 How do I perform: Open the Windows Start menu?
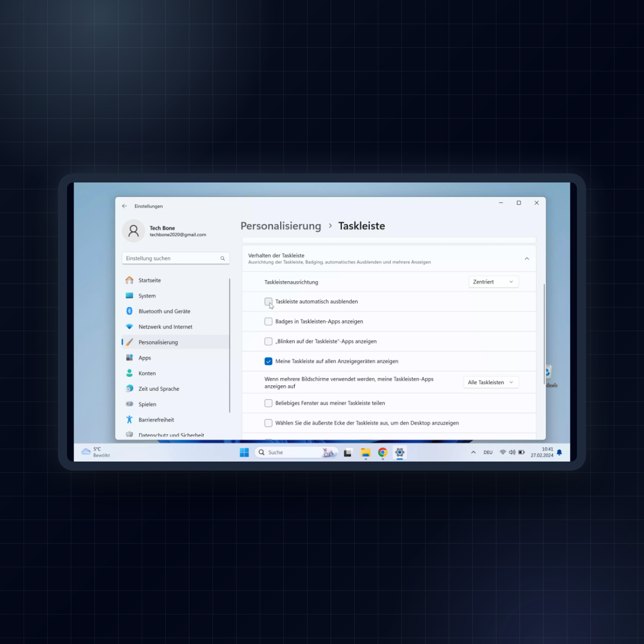244,452
